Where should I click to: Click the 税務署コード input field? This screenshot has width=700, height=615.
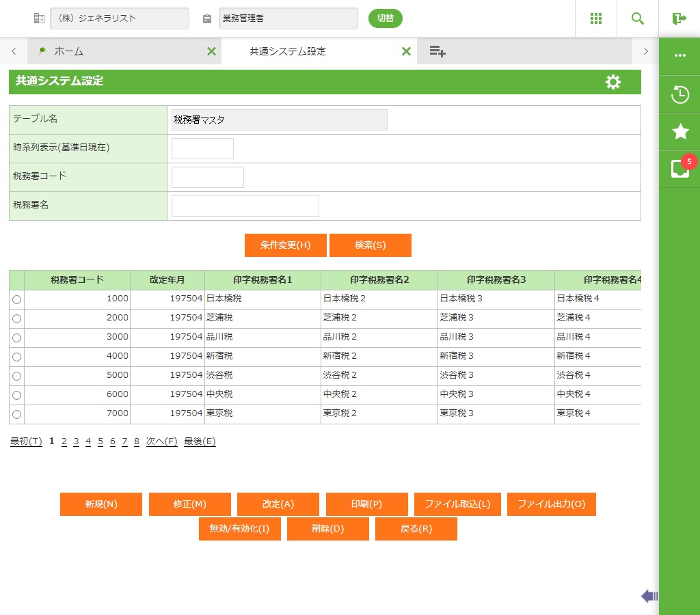coord(207,177)
